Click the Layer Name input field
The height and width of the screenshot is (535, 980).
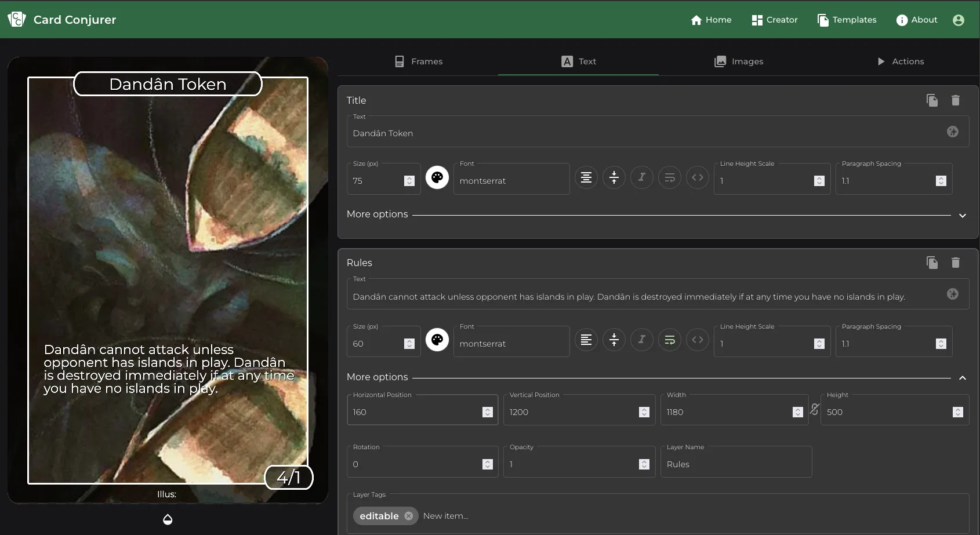tap(736, 464)
